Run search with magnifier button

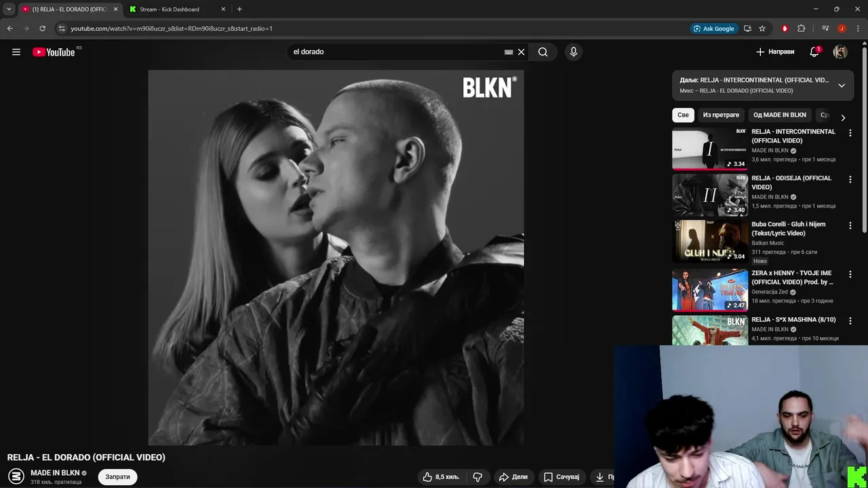click(x=542, y=52)
